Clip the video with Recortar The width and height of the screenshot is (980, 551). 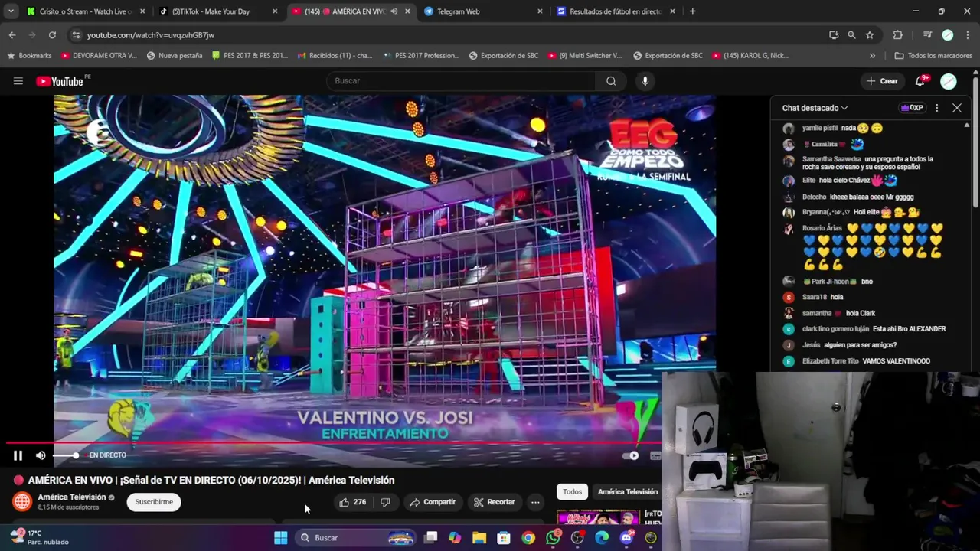(x=494, y=502)
